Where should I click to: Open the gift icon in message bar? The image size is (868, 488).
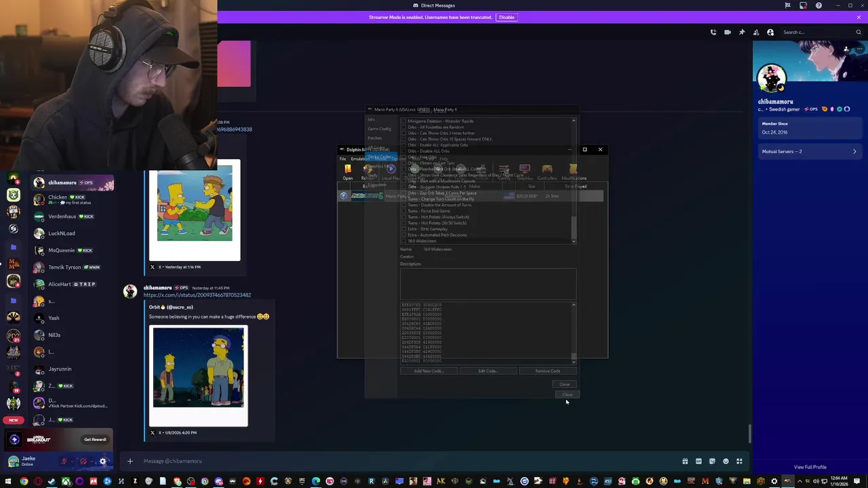click(685, 461)
